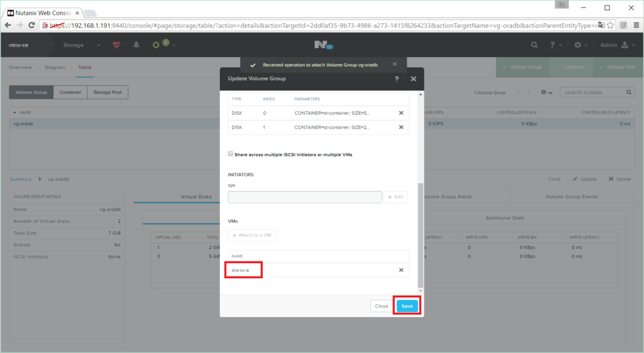644x353 pixels.
Task: Open help in Update Volume Group dialog
Action: click(x=396, y=79)
